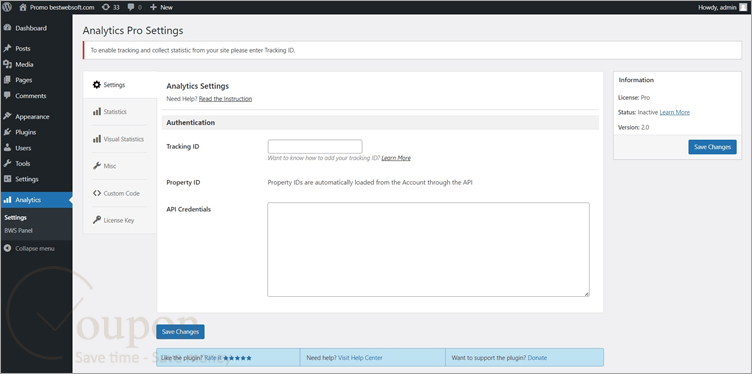Grab API Credentials textarea resize handle
This screenshot has width=752, height=374.
(x=586, y=293)
